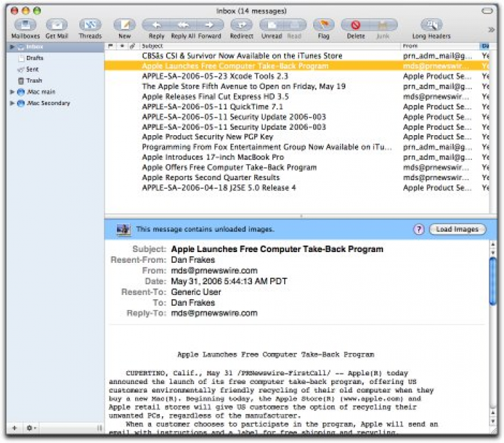The width and height of the screenshot is (504, 443).
Task: Compose a New message
Action: (125, 25)
